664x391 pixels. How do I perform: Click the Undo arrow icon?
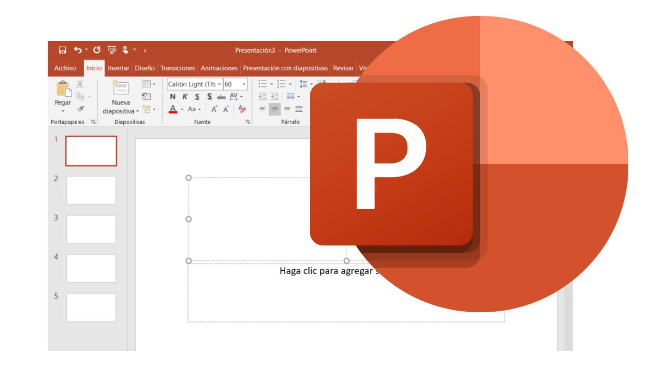coord(77,50)
